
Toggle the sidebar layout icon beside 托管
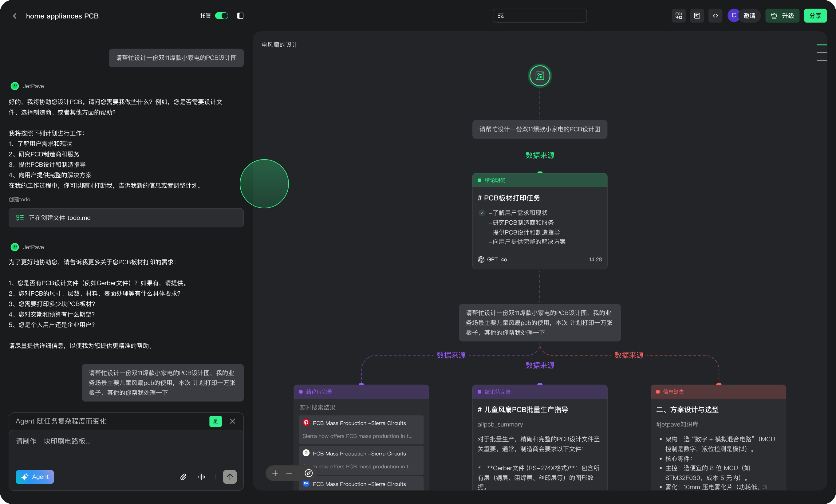(x=240, y=16)
